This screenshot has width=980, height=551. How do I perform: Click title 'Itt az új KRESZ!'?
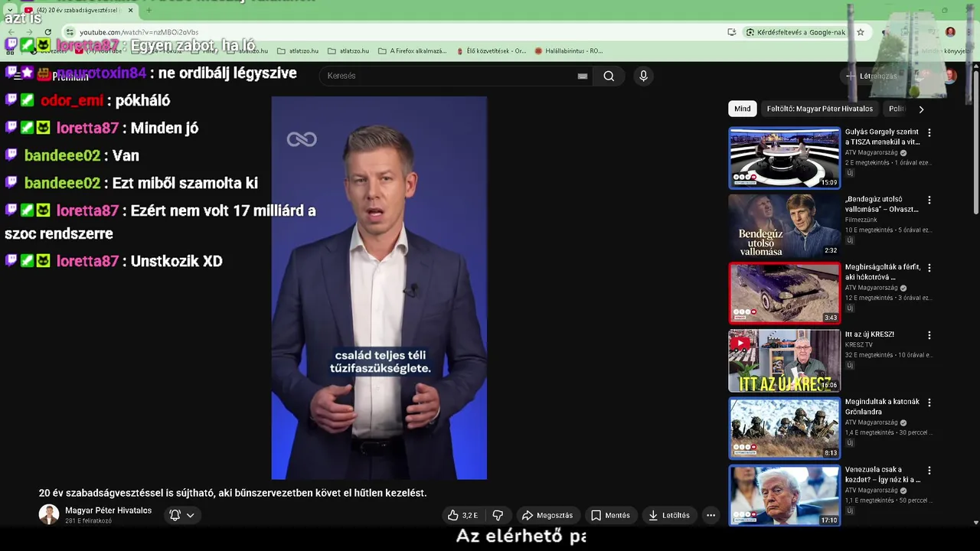869,334
